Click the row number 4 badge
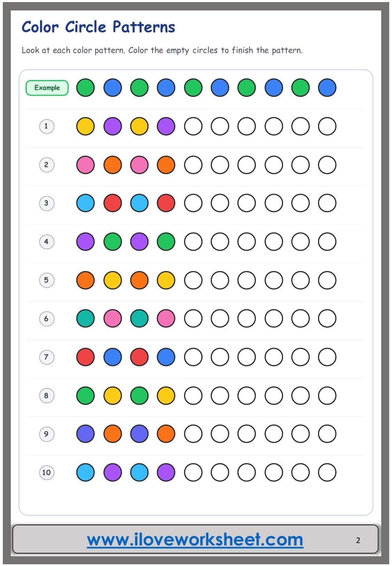Image resolution: width=392 pixels, height=566 pixels. pyautogui.click(x=46, y=241)
